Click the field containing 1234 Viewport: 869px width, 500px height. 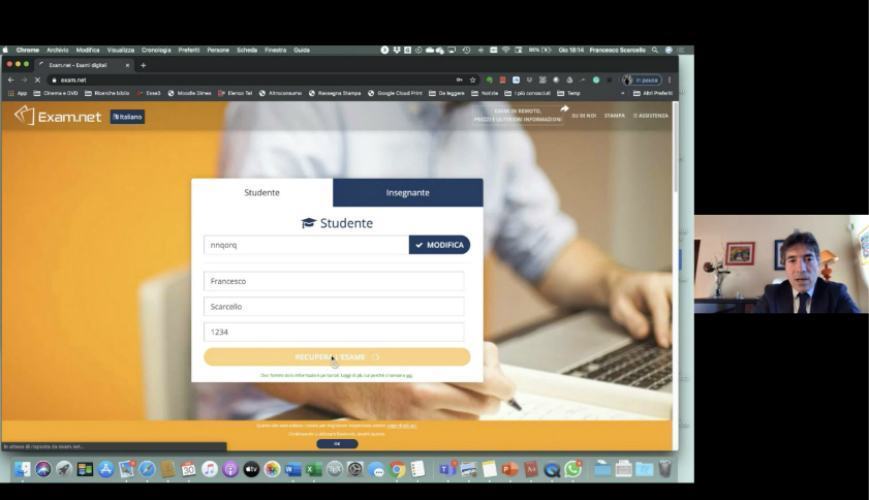click(333, 332)
